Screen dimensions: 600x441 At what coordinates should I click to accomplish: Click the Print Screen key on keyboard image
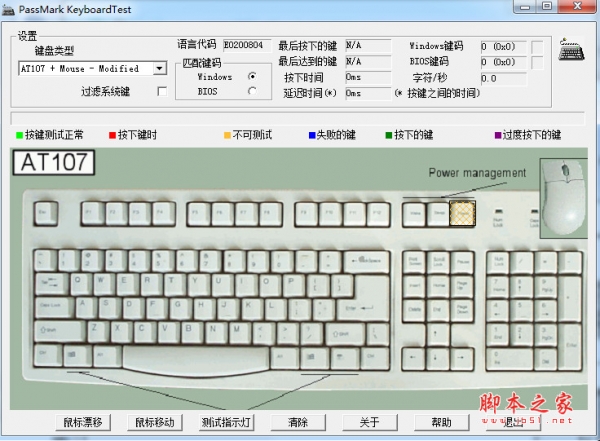point(414,261)
